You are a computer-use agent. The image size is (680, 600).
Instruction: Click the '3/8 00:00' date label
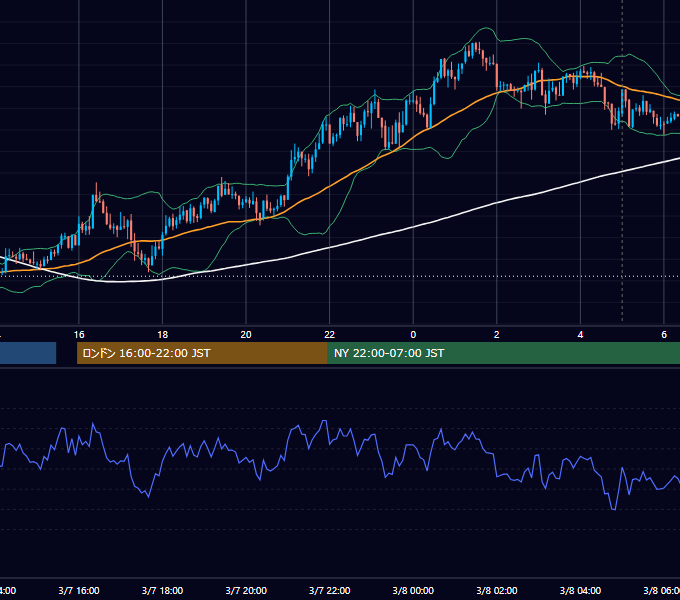(413, 590)
